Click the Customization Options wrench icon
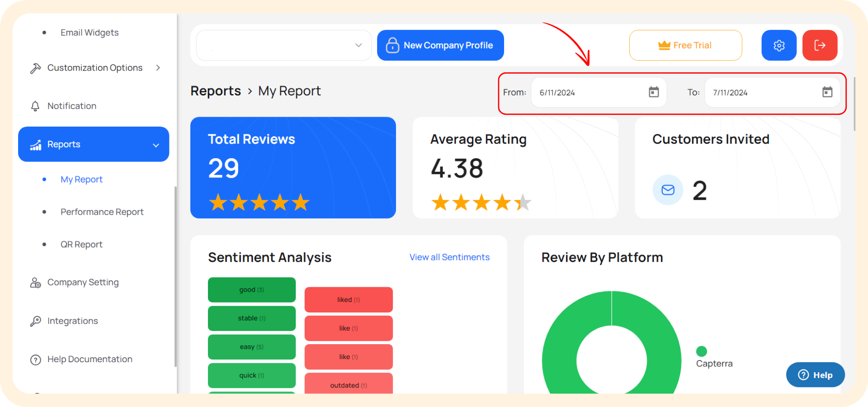This screenshot has width=868, height=407. (35, 68)
